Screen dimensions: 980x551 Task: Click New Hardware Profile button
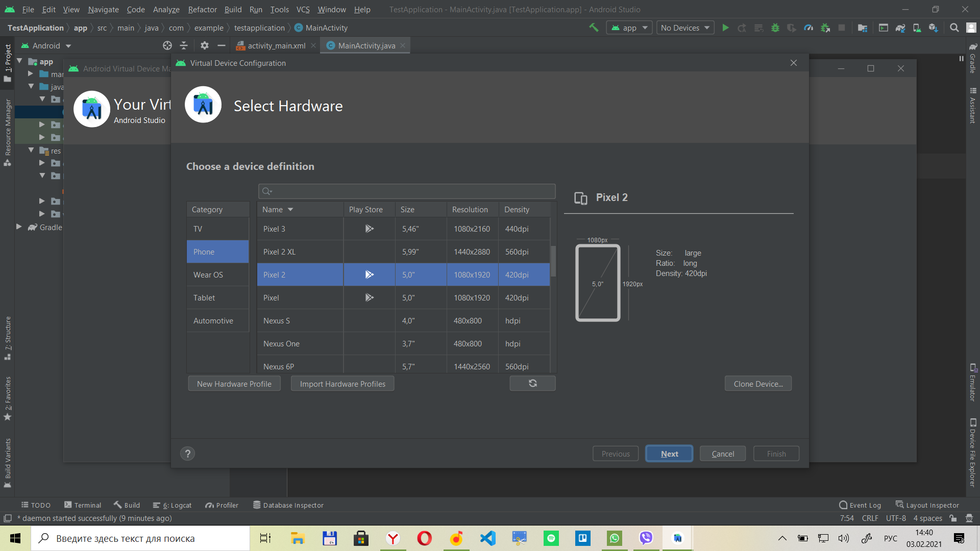tap(234, 384)
